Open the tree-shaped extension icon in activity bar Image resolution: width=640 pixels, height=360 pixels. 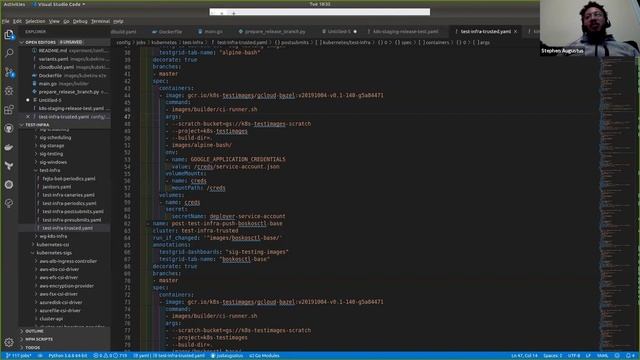pyautogui.click(x=9, y=166)
